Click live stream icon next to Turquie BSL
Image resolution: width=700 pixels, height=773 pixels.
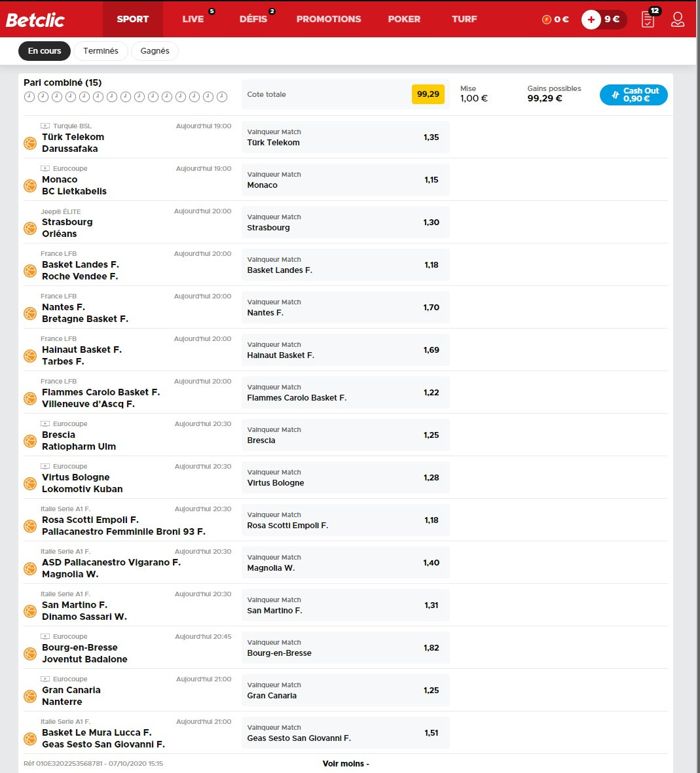(x=45, y=126)
